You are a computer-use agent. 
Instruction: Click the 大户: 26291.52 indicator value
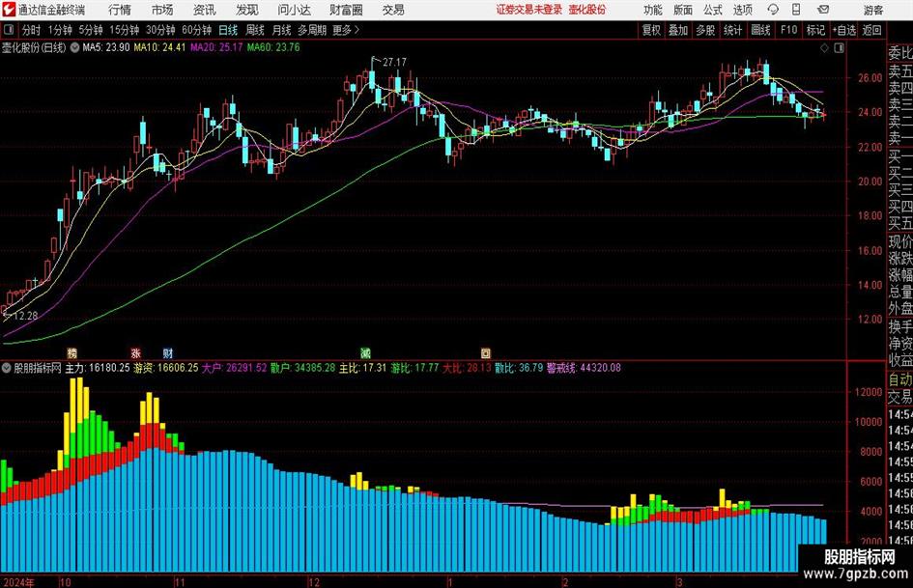pyautogui.click(x=234, y=368)
